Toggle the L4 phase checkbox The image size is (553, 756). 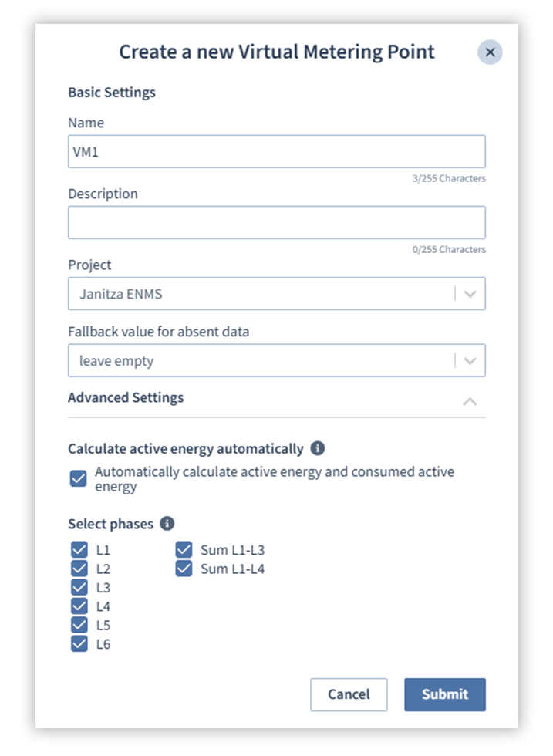(x=79, y=606)
